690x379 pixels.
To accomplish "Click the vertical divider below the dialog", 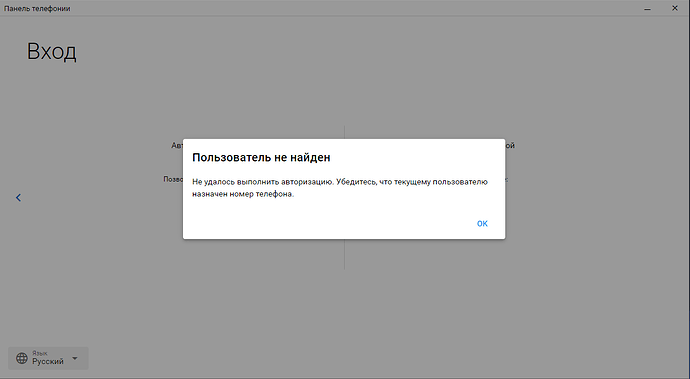I will [344, 254].
